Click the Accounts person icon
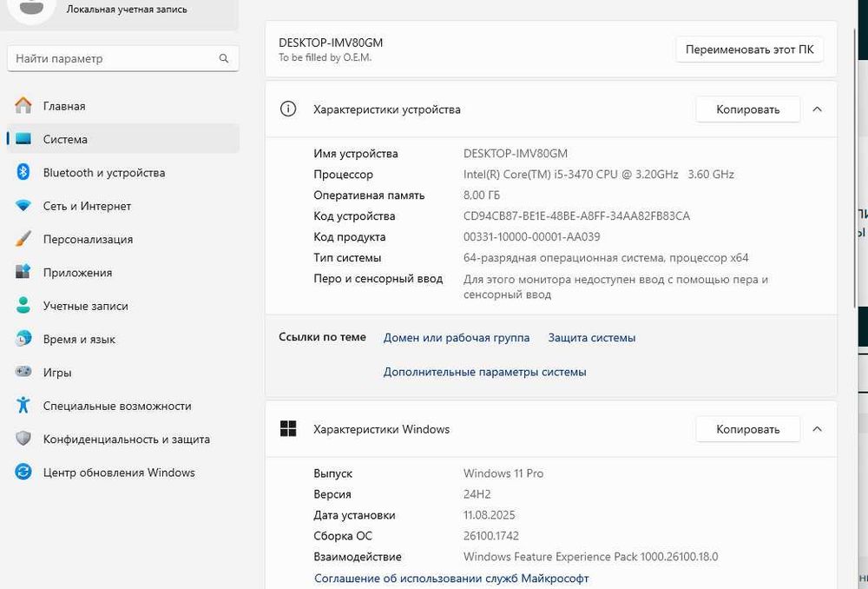868x589 pixels. 24,306
